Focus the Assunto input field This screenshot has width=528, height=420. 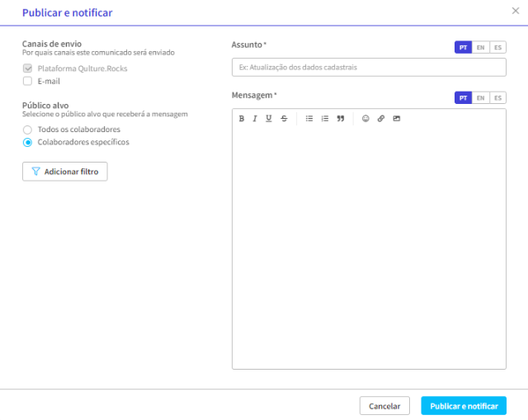(369, 67)
